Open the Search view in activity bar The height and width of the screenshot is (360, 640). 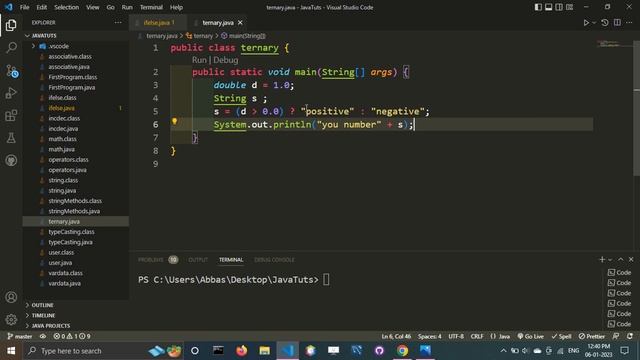(11, 47)
